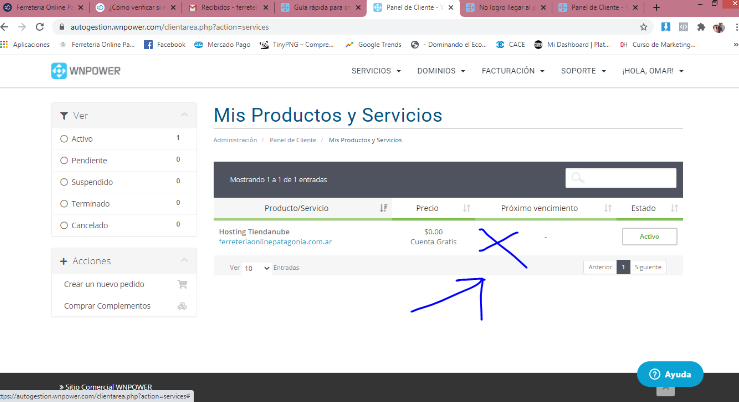Open the Servicios dropdown menu
This screenshot has width=739, height=402.
coord(376,71)
